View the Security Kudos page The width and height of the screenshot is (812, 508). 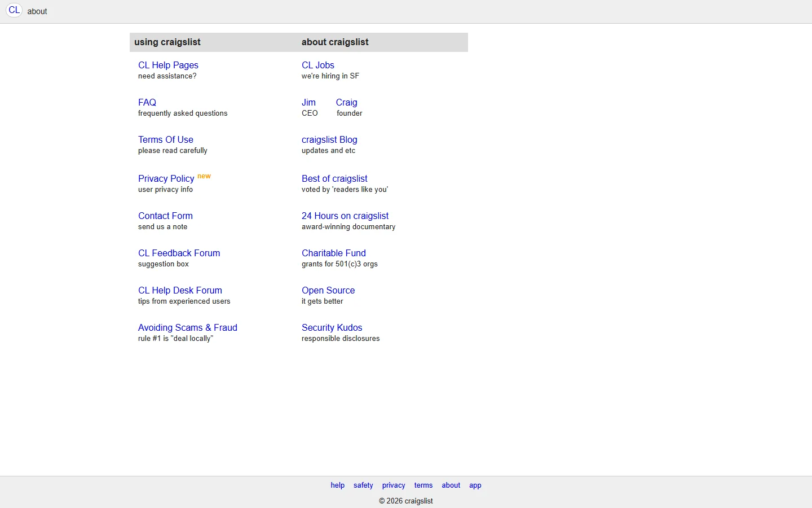pos(332,328)
